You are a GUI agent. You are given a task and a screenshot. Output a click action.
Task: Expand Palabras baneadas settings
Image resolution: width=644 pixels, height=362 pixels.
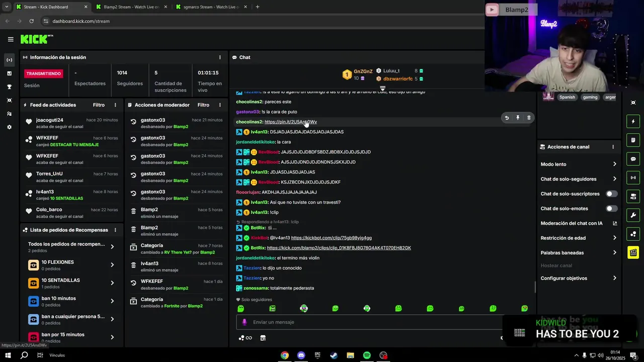point(579,253)
